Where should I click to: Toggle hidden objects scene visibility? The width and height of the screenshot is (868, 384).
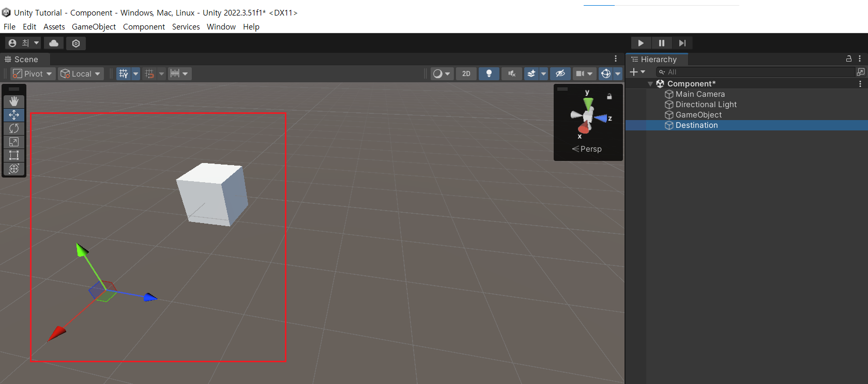click(x=560, y=73)
